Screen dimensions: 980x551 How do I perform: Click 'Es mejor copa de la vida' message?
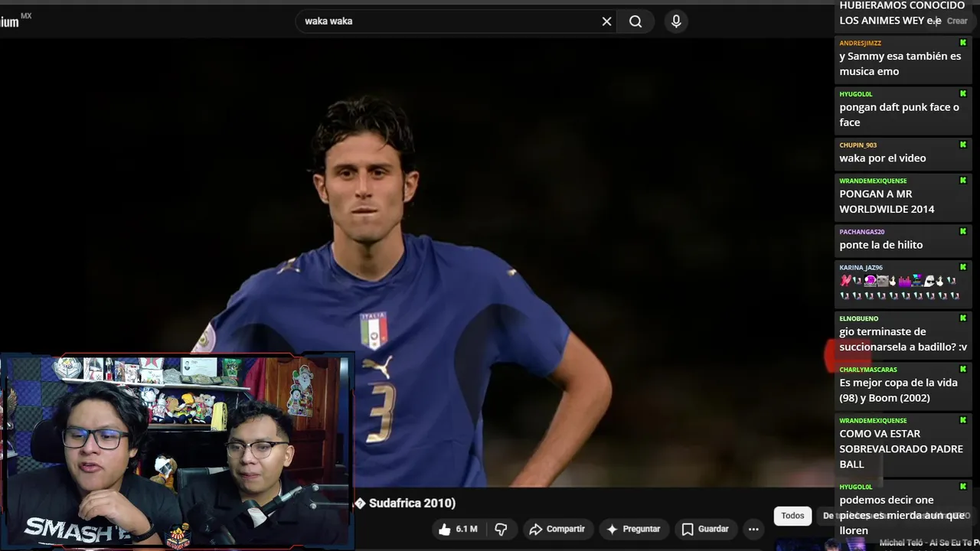[x=899, y=390]
